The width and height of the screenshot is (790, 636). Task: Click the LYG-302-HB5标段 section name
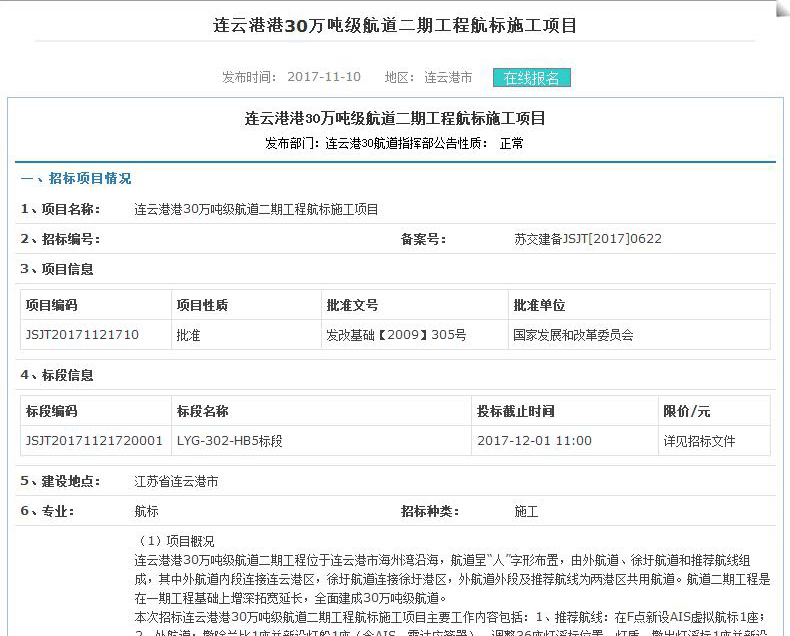pyautogui.click(x=230, y=441)
